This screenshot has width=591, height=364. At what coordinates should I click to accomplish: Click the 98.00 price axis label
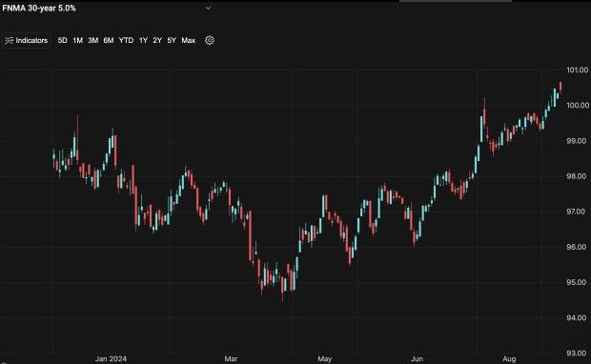click(577, 176)
